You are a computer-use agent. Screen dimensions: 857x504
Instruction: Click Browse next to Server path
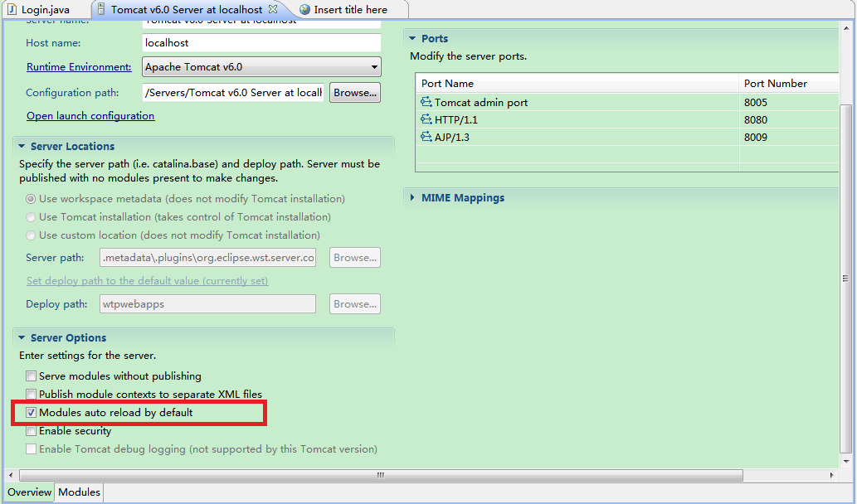point(355,258)
